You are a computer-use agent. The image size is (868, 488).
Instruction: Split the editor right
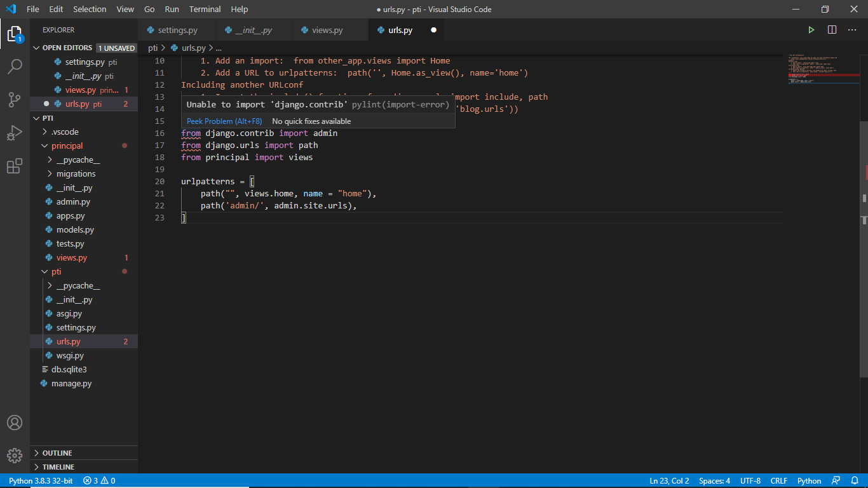(832, 30)
